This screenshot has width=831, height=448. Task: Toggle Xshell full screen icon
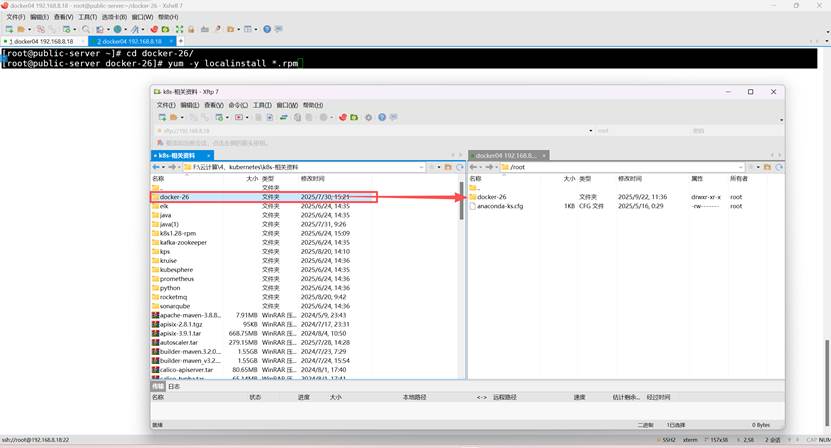click(x=179, y=29)
